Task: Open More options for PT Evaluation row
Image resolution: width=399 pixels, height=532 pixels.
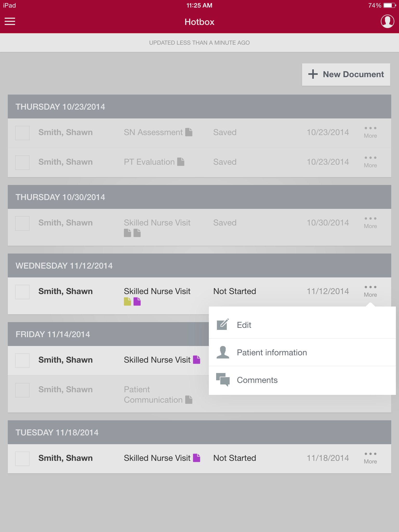Action: point(370,162)
